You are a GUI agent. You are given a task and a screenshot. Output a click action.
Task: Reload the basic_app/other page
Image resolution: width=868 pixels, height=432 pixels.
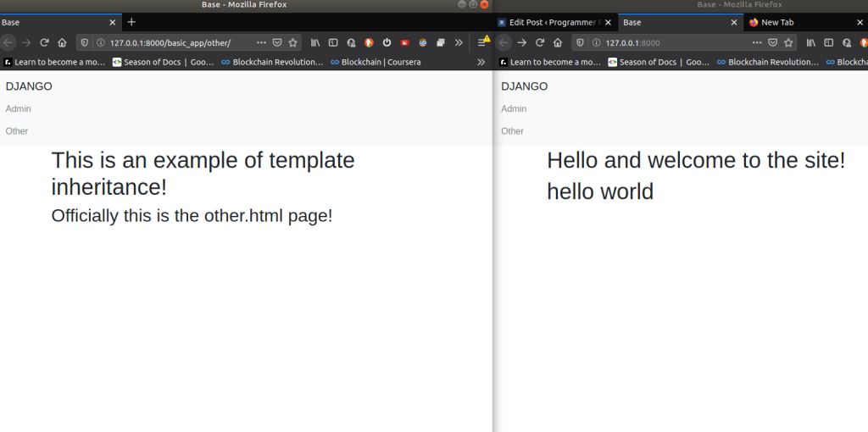click(x=44, y=42)
